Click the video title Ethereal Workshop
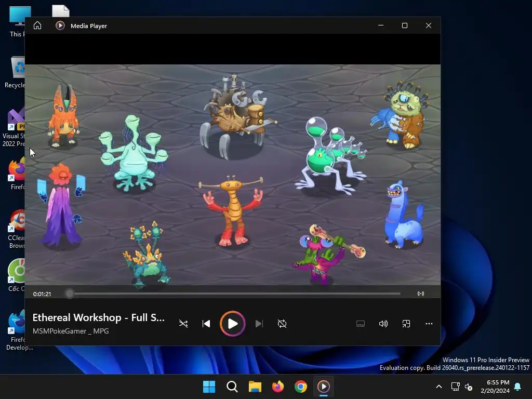Image resolution: width=532 pixels, height=399 pixels. click(98, 317)
